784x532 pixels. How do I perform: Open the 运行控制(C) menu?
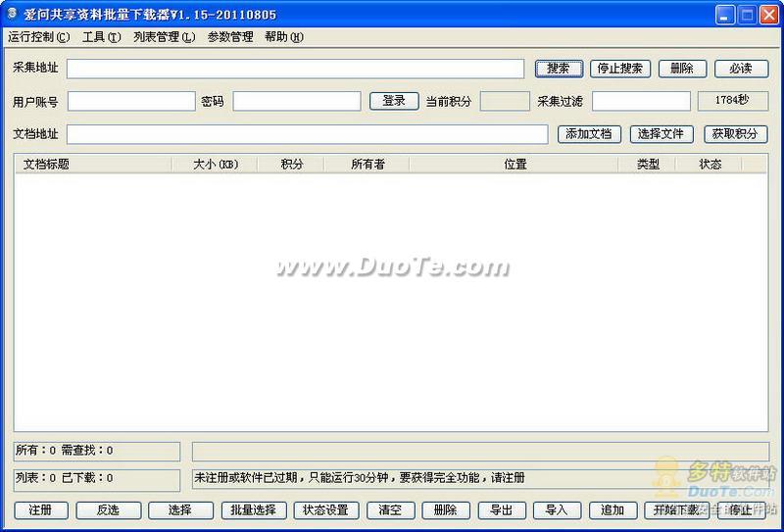pos(39,37)
